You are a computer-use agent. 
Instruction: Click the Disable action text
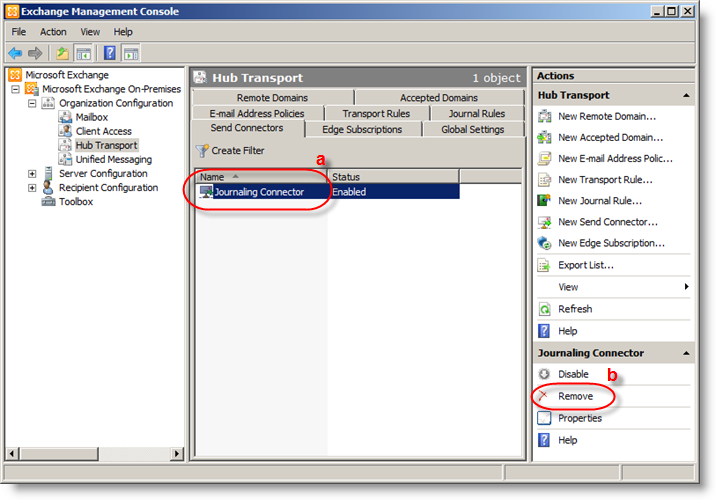[573, 374]
